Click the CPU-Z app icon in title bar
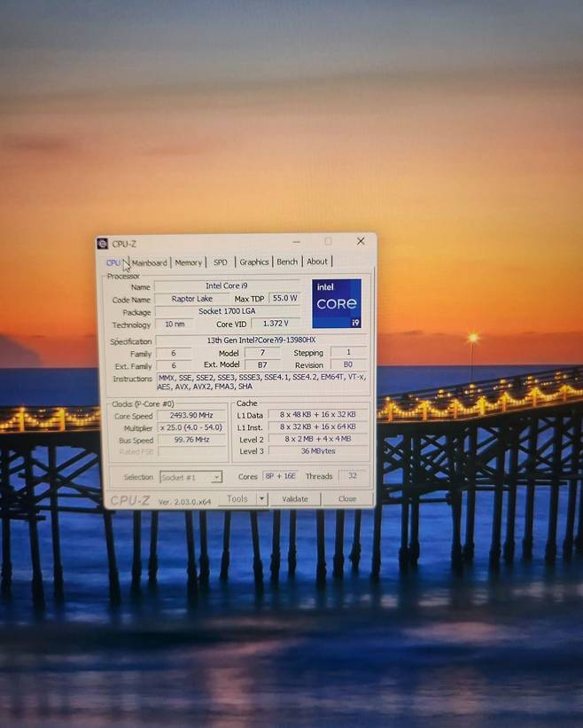Viewport: 583px width, 728px height. click(x=103, y=244)
